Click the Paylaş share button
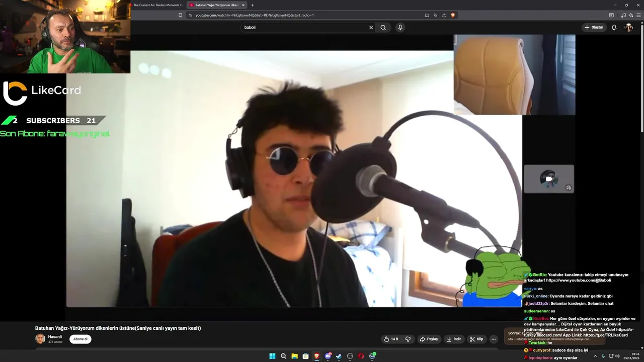This screenshot has width=644, height=362. (x=429, y=339)
